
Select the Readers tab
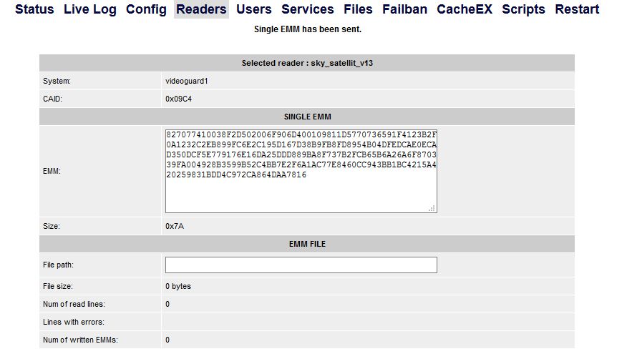202,9
